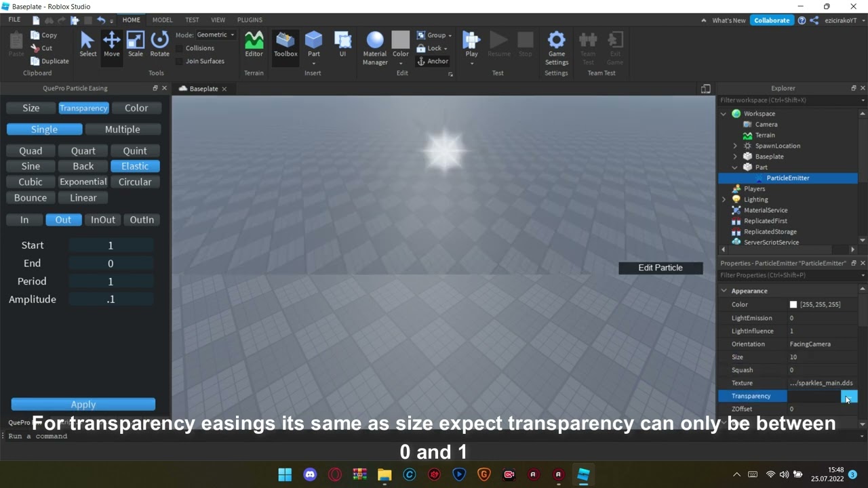Click the Cut icon in Clipboard
Viewport: 868px width, 488px height.
[36, 48]
